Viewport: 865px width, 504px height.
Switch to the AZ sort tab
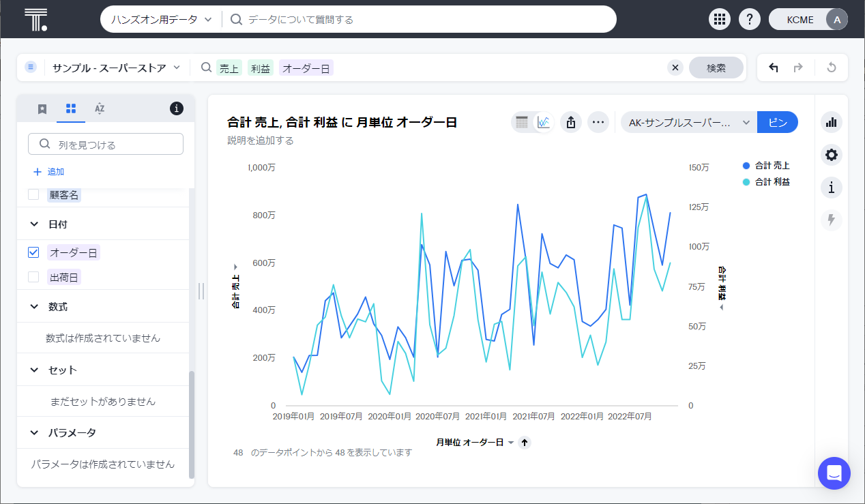tap(100, 108)
